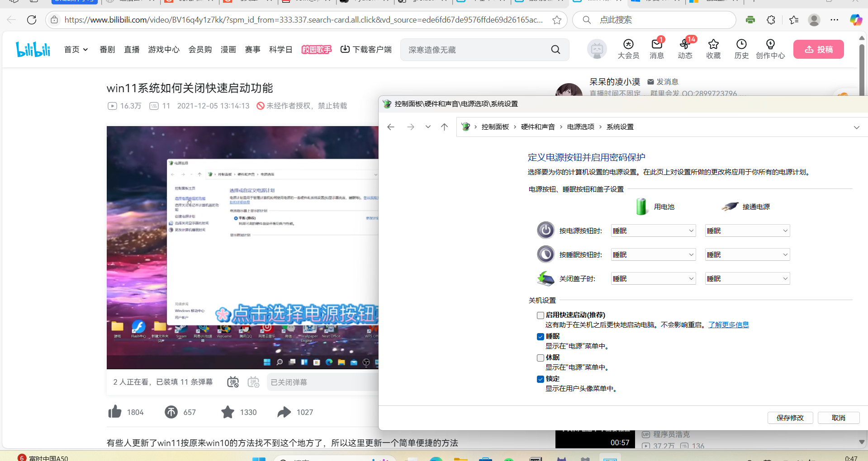The image size is (868, 461).
Task: Click the 保存修改 button
Action: (x=790, y=418)
